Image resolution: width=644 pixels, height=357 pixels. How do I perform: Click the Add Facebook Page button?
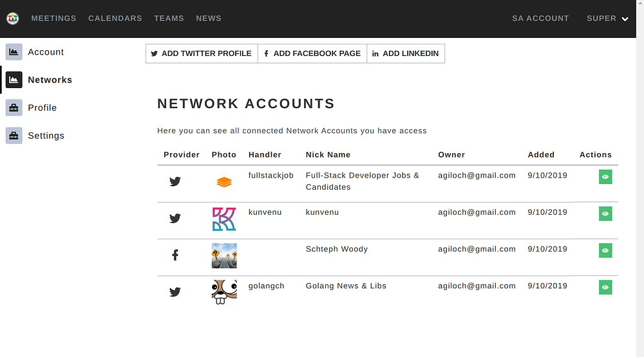coord(312,54)
